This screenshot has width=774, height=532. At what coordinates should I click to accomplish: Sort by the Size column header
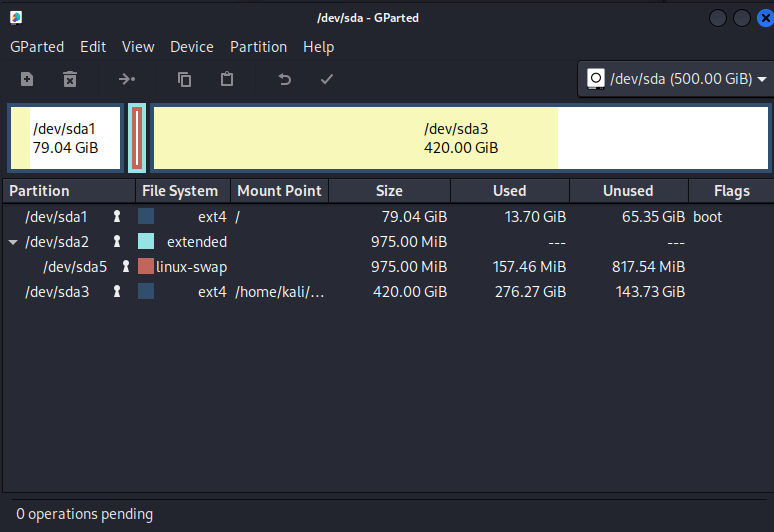[389, 191]
